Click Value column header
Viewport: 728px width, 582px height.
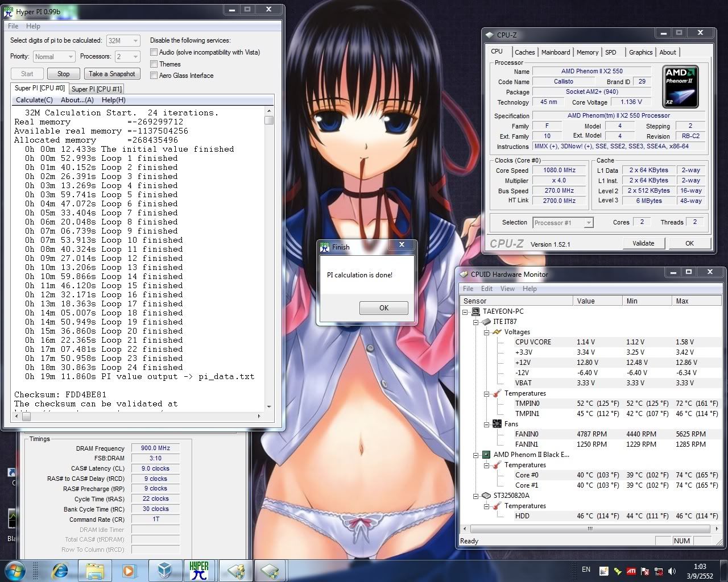pos(597,301)
